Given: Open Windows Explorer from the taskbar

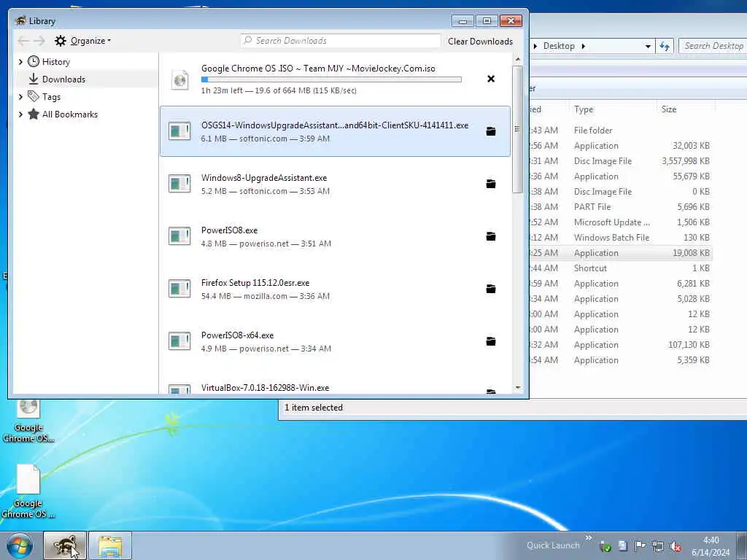Looking at the screenshot, I should 110,545.
